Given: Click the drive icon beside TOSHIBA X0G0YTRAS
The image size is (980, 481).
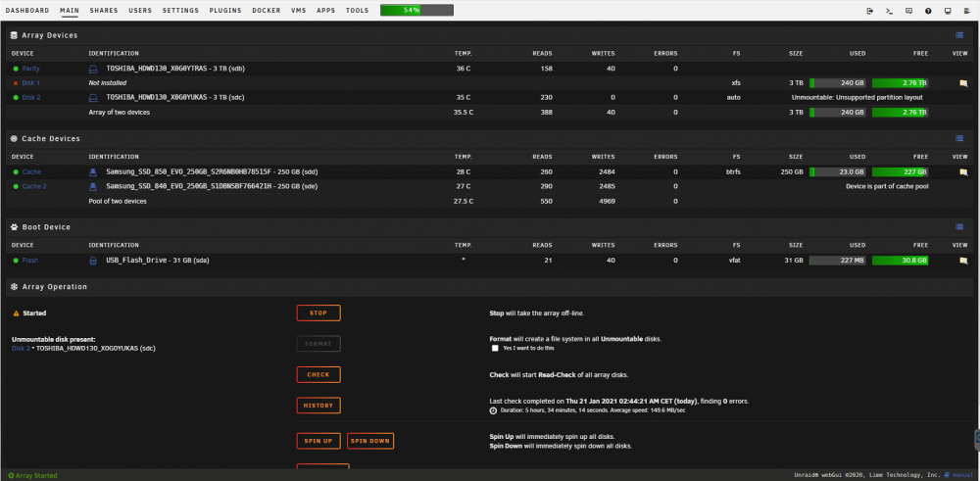Looking at the screenshot, I should (x=93, y=69).
